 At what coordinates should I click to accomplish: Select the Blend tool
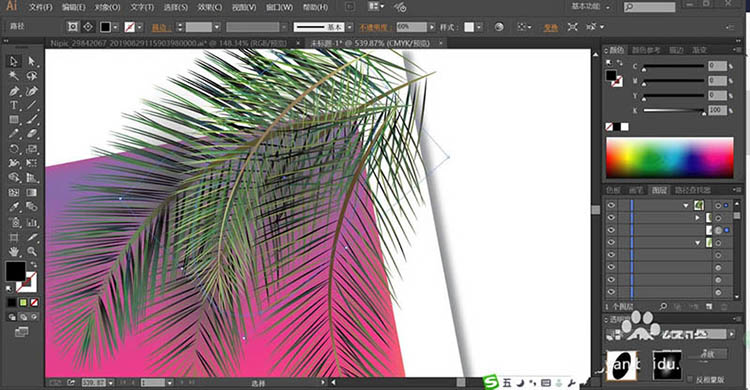point(32,207)
